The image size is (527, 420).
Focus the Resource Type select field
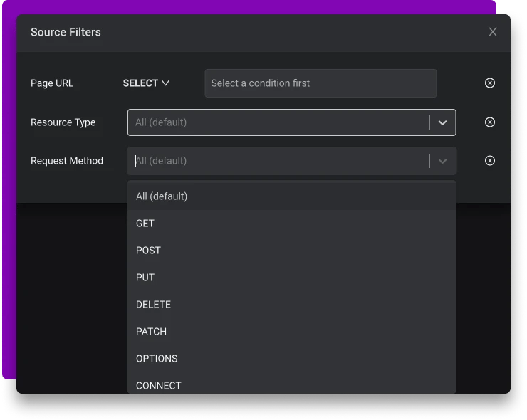coord(278,122)
